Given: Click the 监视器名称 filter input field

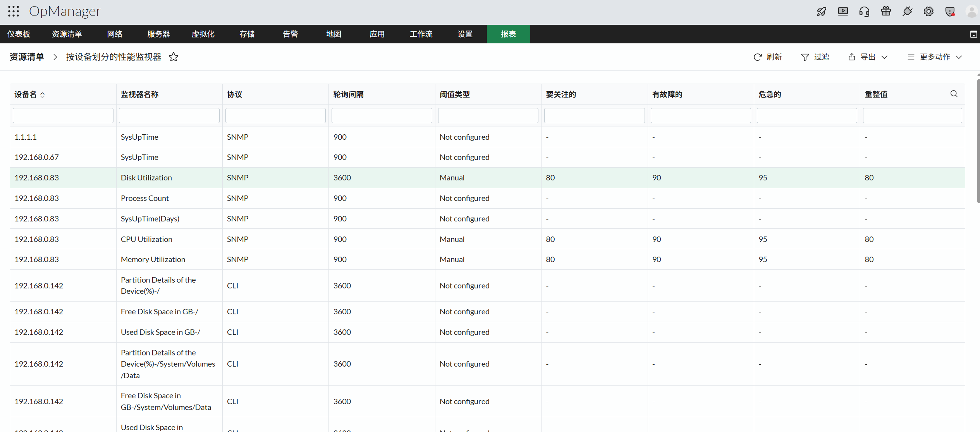Looking at the screenshot, I should pyautogui.click(x=169, y=116).
